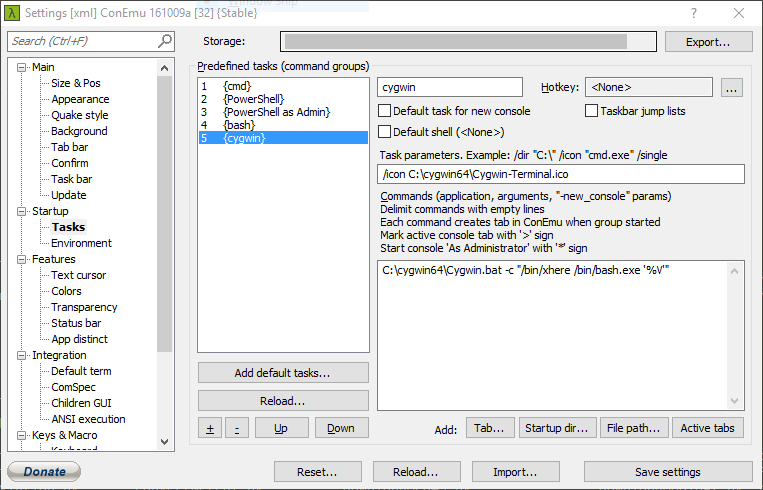Select the Tasks tree item
The image size is (763, 490).
point(69,227)
